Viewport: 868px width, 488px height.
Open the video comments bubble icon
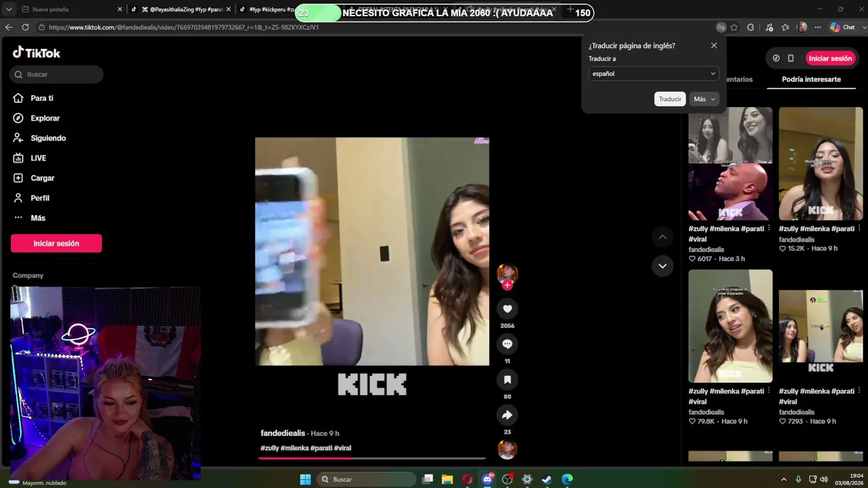(507, 344)
